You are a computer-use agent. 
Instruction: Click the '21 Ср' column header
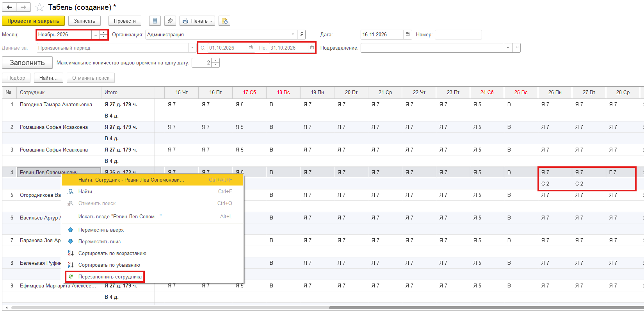(385, 93)
